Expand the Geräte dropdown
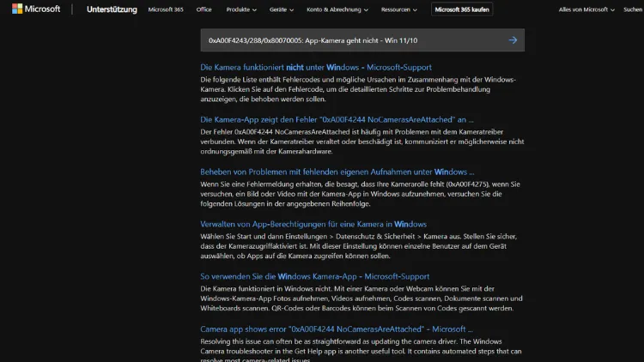The image size is (644, 362). pyautogui.click(x=282, y=9)
